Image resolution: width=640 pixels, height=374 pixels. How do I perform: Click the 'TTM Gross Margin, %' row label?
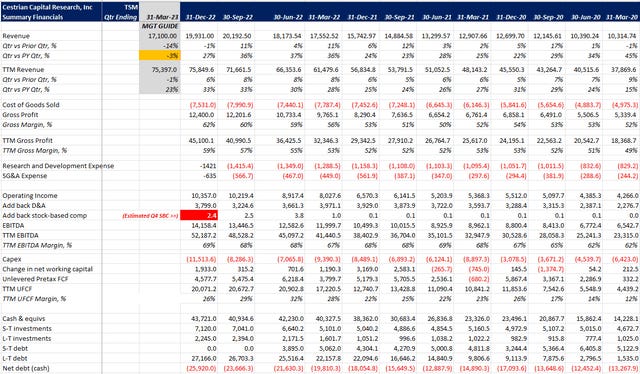(35, 151)
